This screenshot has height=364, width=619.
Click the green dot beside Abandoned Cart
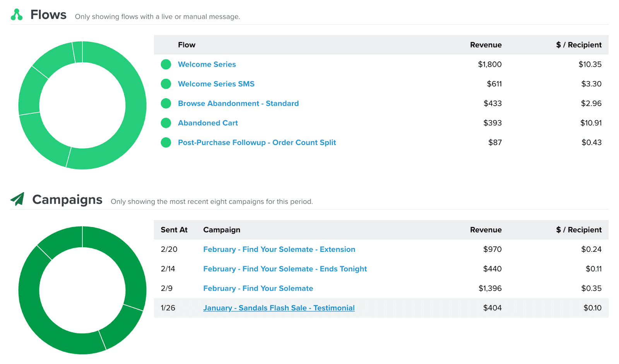166,123
